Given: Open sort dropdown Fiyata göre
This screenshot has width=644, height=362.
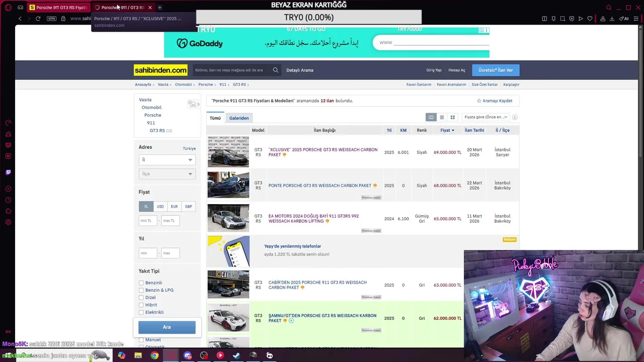Looking at the screenshot, I should click(486, 117).
